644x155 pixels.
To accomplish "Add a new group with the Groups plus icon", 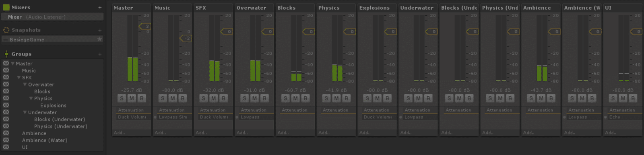I will [100, 54].
